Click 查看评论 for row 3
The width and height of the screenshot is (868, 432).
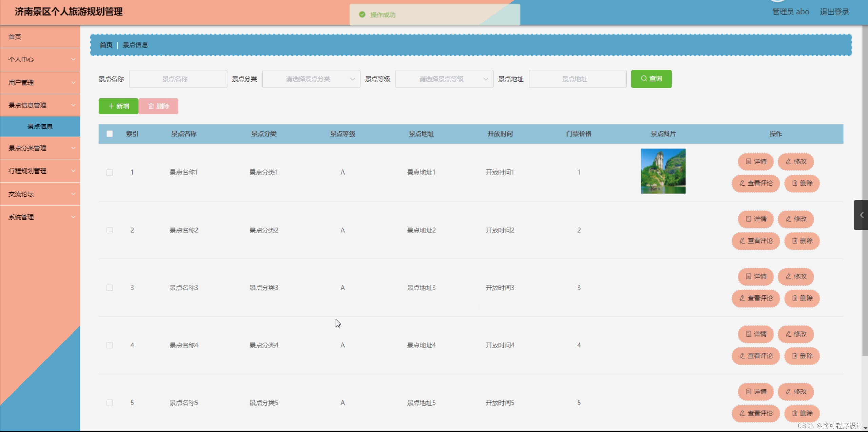click(x=755, y=298)
